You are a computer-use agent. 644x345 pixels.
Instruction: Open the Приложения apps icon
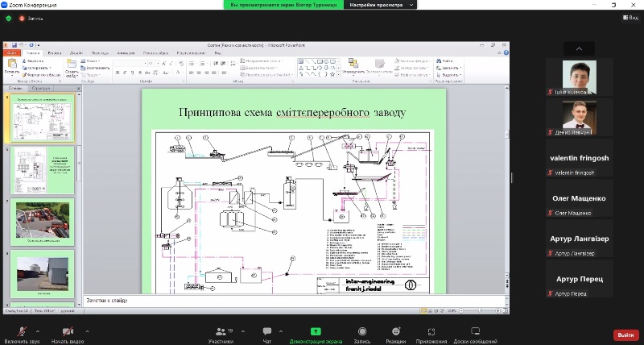tap(431, 331)
